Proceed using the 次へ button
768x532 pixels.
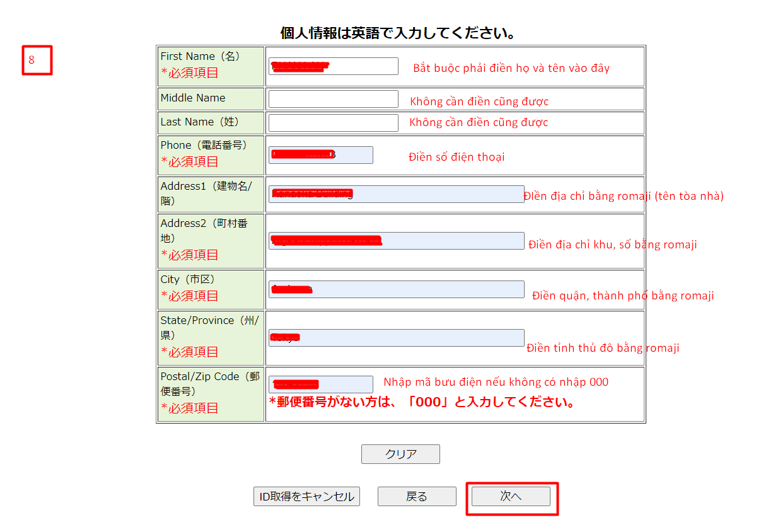click(511, 497)
